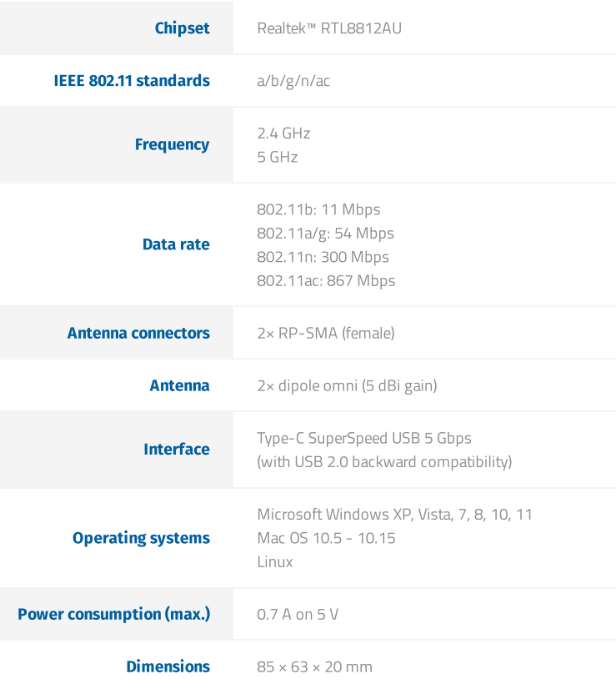Screen dimensions: 616x699
Task: Click the Data rate label
Action: [x=176, y=244]
